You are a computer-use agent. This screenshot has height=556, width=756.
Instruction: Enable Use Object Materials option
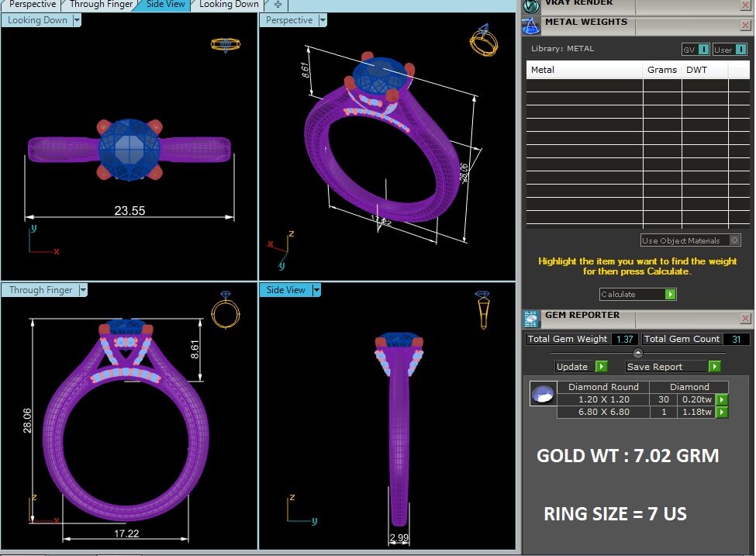pyautogui.click(x=734, y=240)
